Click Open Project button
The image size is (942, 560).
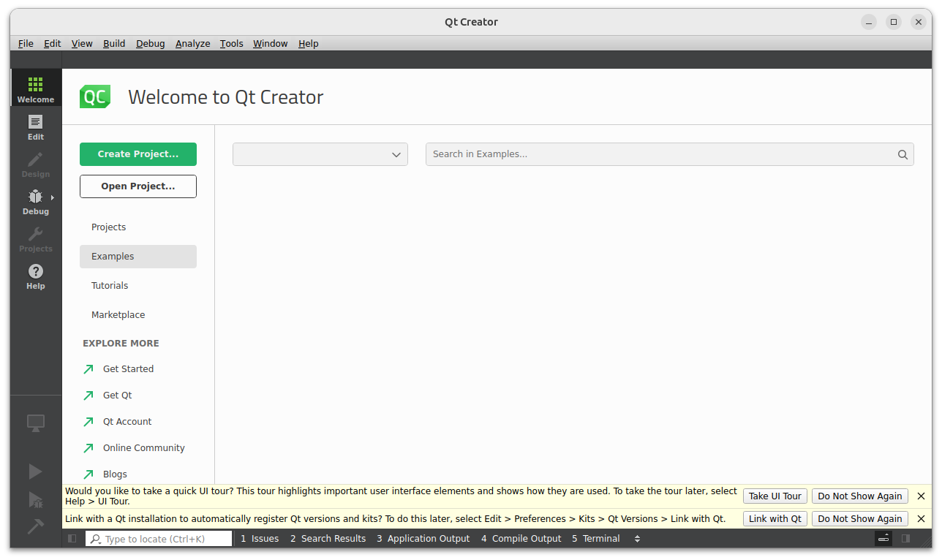pyautogui.click(x=138, y=186)
